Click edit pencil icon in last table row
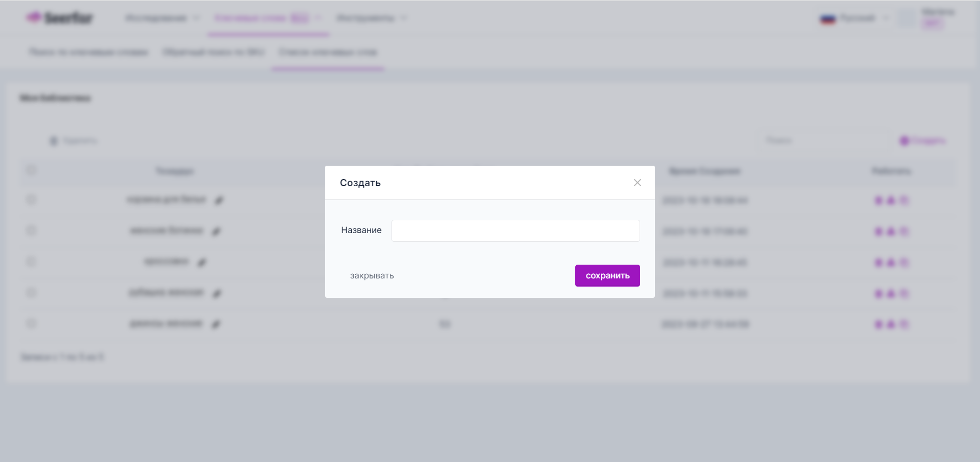Viewport: 980px width, 462px height. click(x=216, y=324)
